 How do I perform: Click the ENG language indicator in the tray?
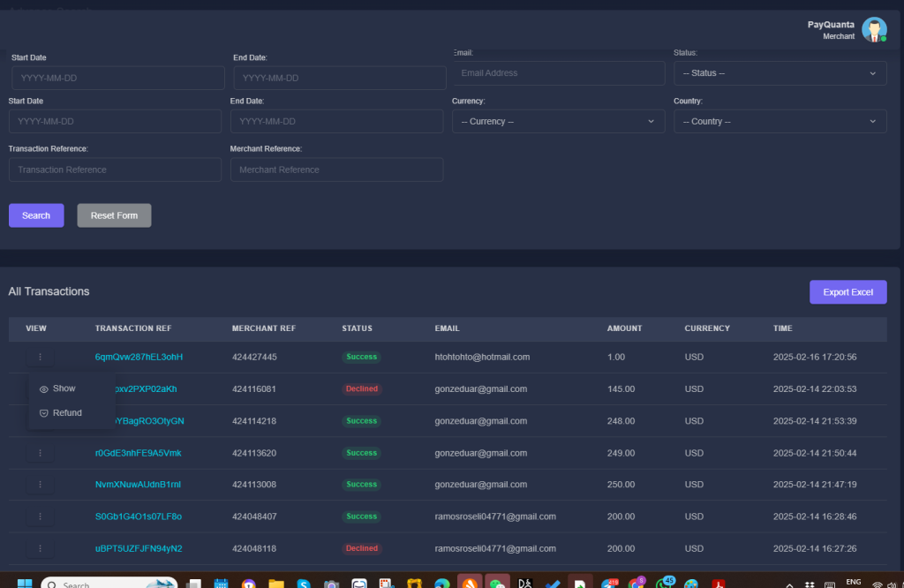click(x=853, y=583)
